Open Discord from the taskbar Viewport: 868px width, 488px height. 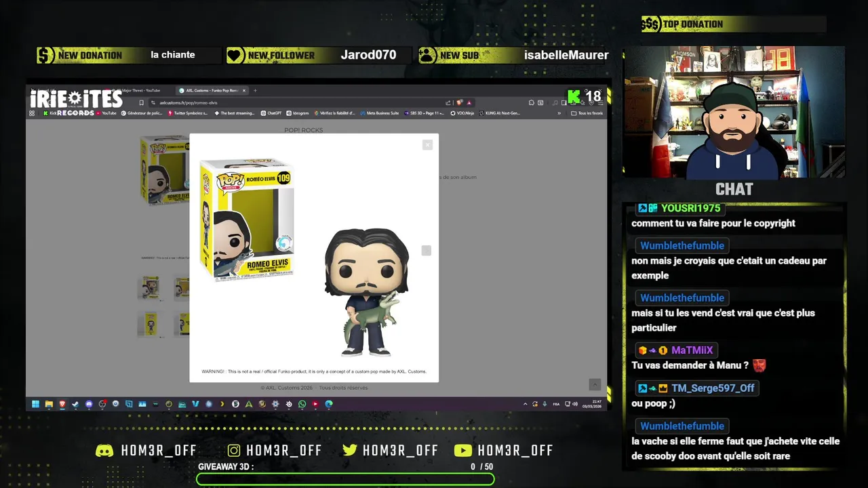point(89,404)
